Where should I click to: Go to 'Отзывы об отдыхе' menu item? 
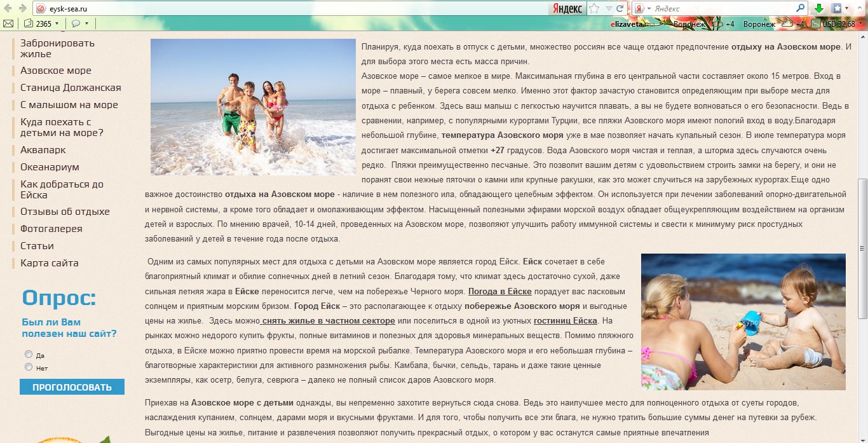point(65,212)
